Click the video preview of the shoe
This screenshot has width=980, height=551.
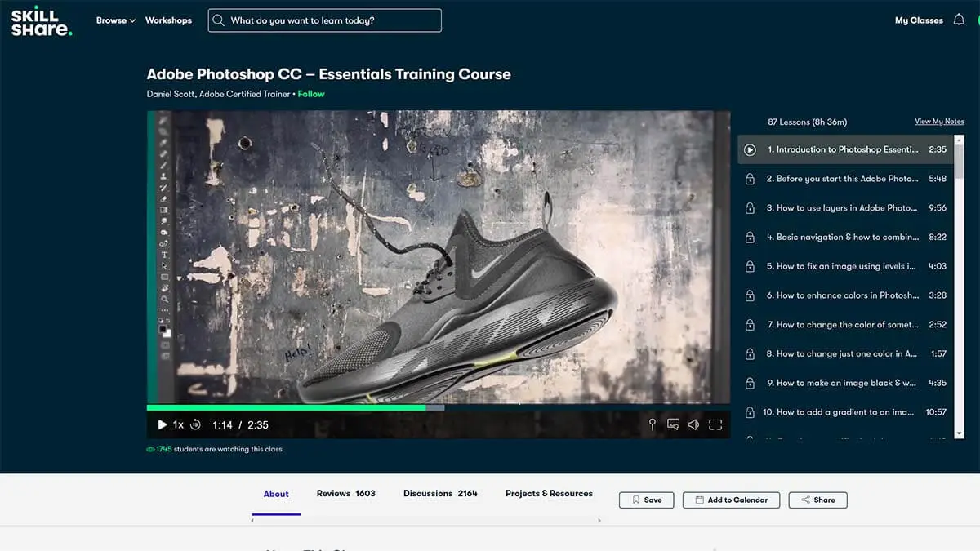point(439,257)
